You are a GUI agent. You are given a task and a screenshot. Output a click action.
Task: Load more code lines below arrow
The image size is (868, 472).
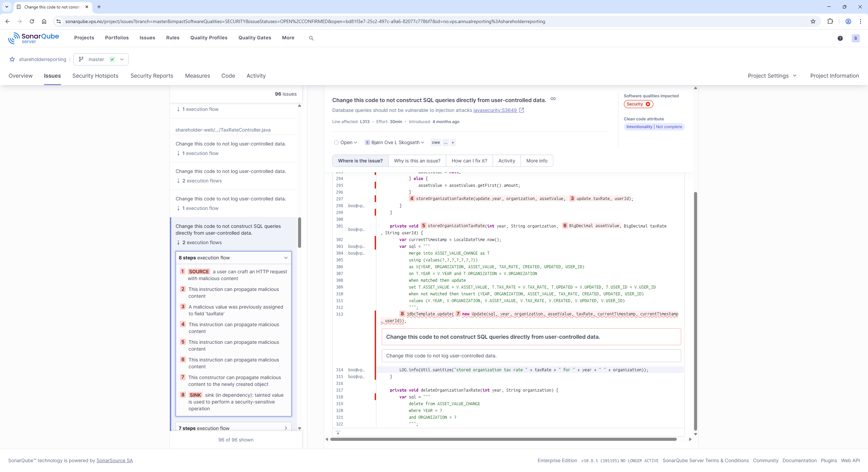click(338, 432)
